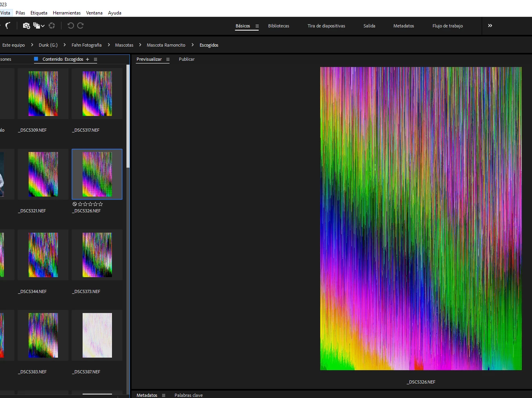This screenshot has height=398, width=532.
Task: Switch to Tira de diapositivas workspace
Action: tap(326, 26)
